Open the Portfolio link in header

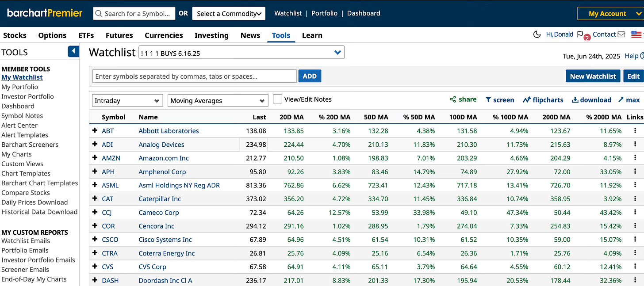click(324, 13)
